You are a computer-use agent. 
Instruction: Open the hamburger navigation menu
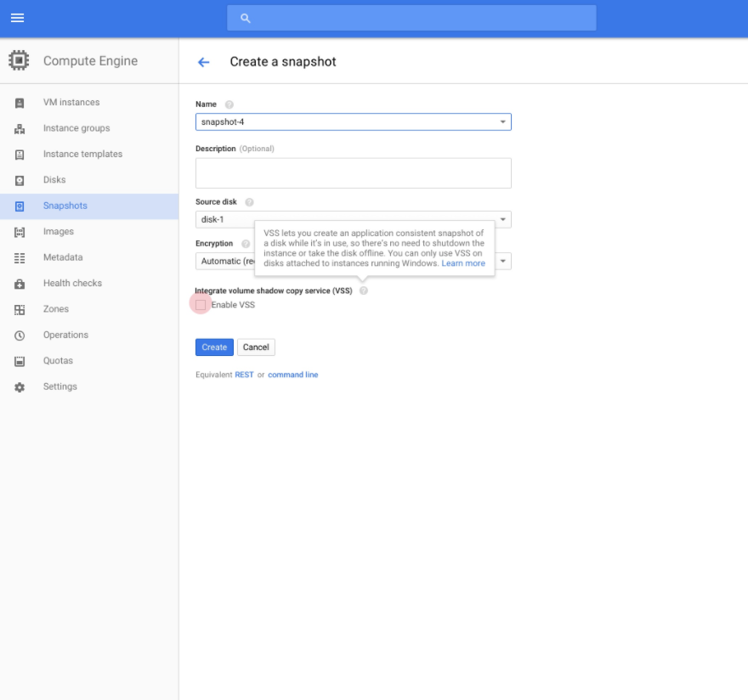17,18
